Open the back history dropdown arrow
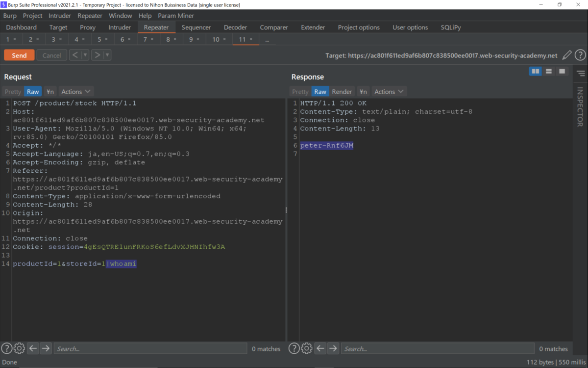Viewport: 588px width, 368px height. tap(85, 55)
